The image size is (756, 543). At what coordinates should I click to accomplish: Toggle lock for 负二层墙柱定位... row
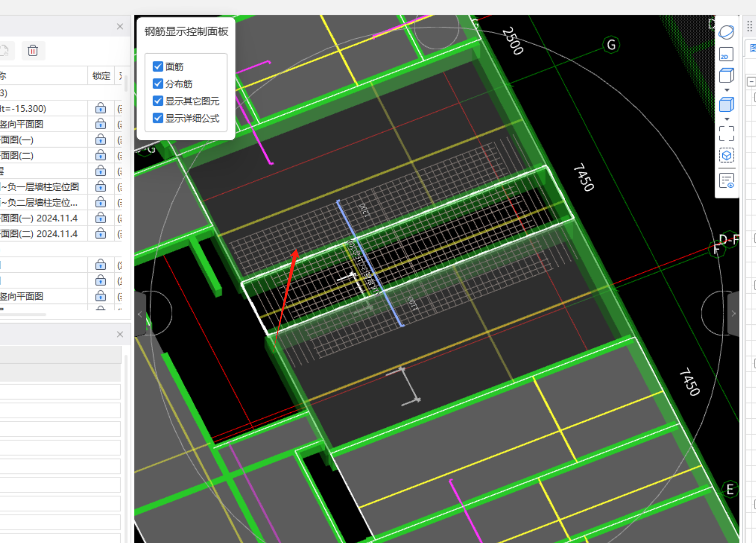click(101, 202)
